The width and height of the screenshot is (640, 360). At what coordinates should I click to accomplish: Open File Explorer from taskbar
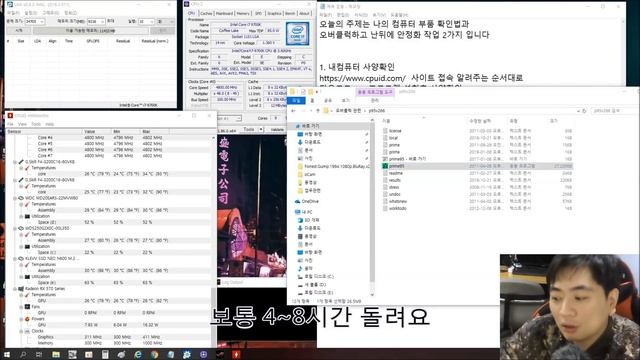pos(56,355)
